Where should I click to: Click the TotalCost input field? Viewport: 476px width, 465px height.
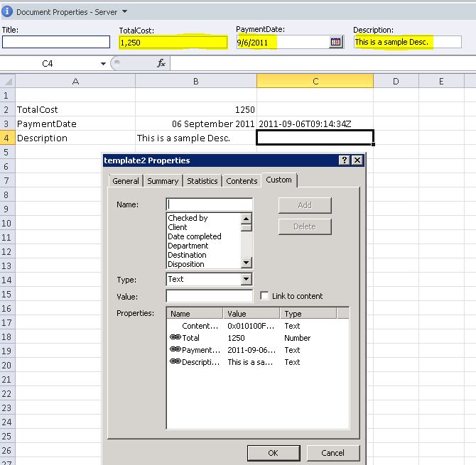[x=173, y=43]
